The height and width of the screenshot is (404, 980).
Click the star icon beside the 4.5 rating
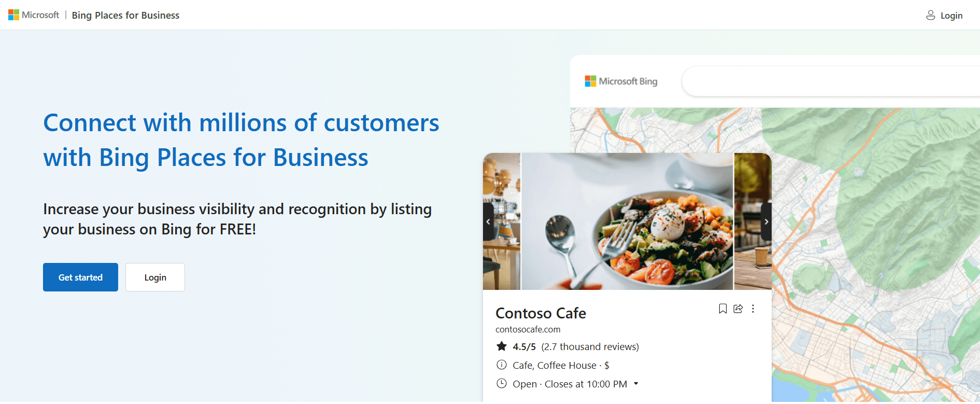(501, 346)
